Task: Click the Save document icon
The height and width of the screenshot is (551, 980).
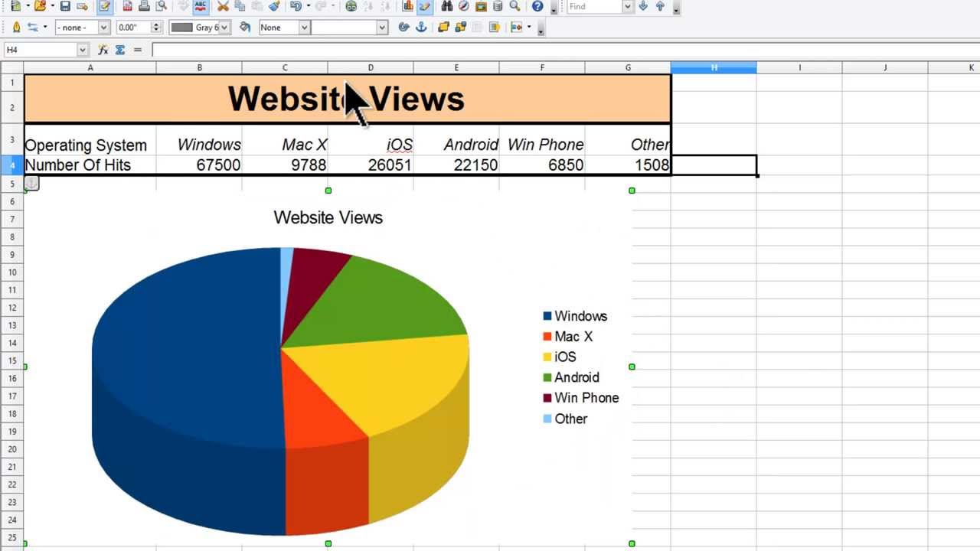Action: coord(65,6)
